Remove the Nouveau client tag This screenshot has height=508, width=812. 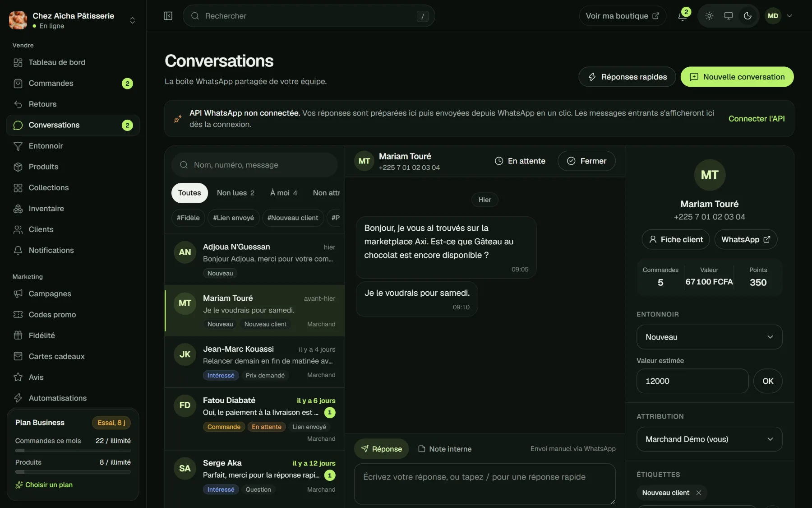click(x=698, y=493)
